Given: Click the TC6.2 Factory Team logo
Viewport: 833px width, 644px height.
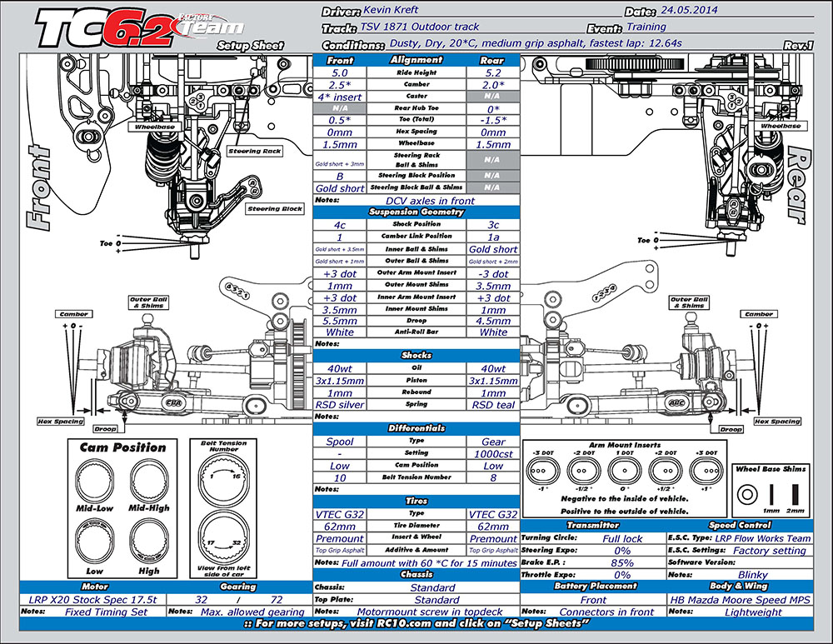Looking at the screenshot, I should pos(139,27).
